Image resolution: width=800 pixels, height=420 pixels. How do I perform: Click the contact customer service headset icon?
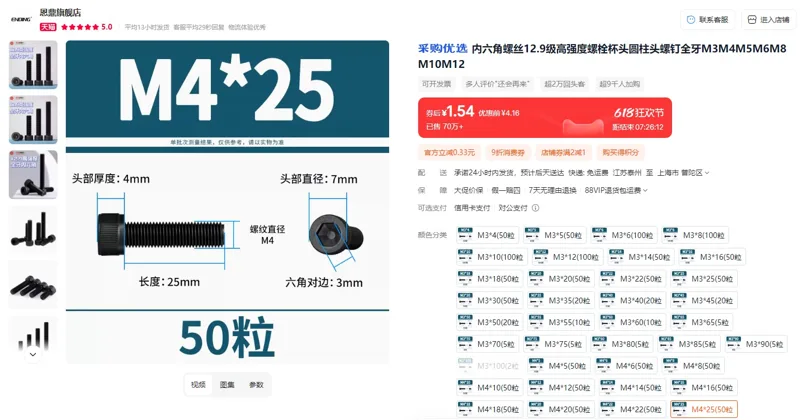tap(691, 20)
